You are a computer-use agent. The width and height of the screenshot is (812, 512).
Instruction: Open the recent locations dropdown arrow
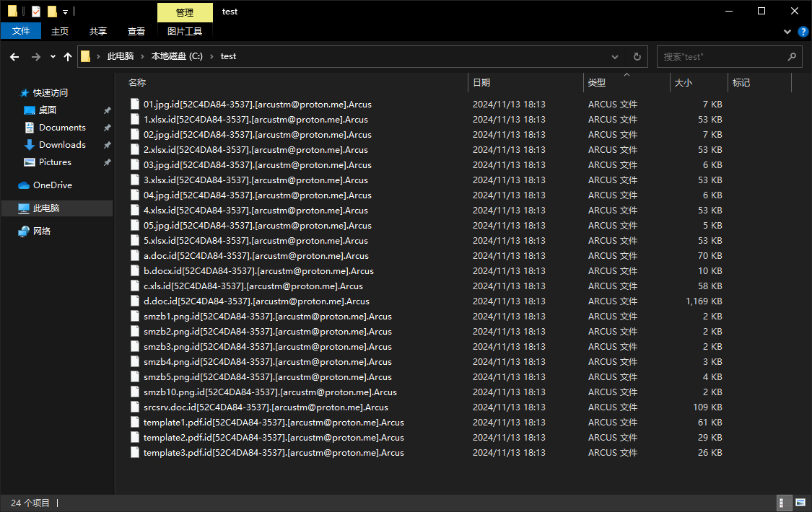(x=53, y=57)
